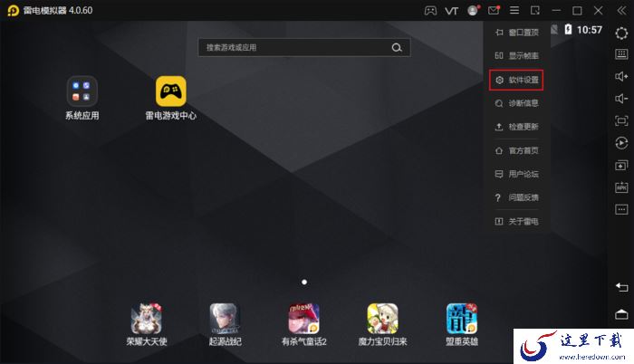The height and width of the screenshot is (364, 634).
Task: Click the install APK icon in sidebar
Action: point(621,187)
